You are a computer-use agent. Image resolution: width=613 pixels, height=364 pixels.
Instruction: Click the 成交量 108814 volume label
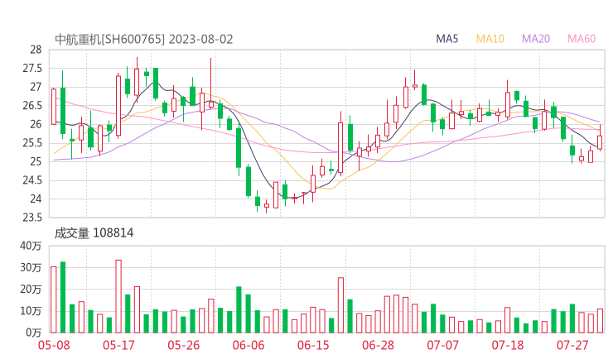[94, 233]
